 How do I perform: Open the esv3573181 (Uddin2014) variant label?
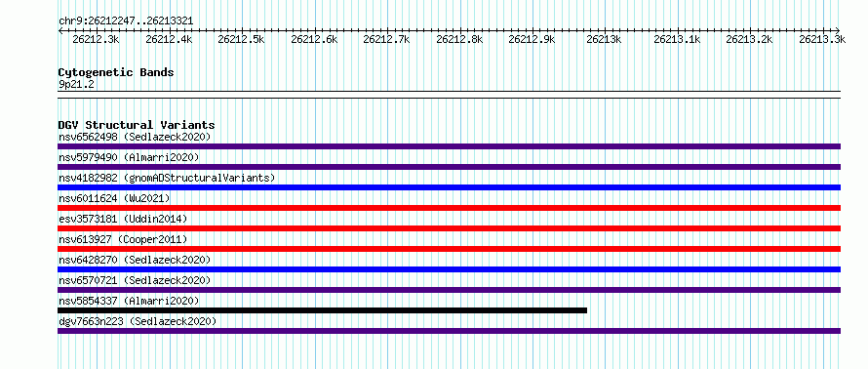[124, 219]
